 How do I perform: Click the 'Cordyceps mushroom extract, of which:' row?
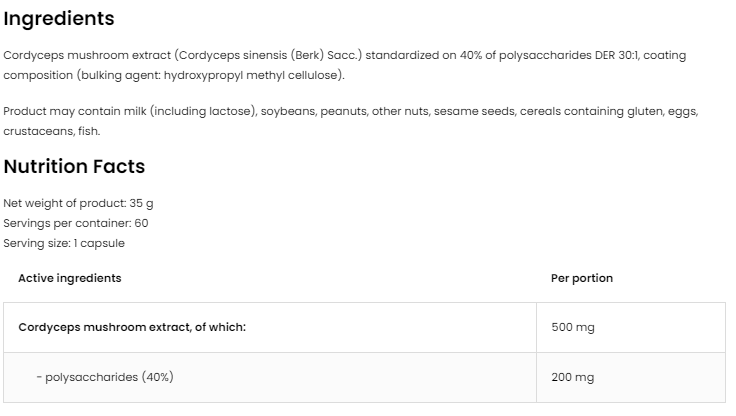132,327
